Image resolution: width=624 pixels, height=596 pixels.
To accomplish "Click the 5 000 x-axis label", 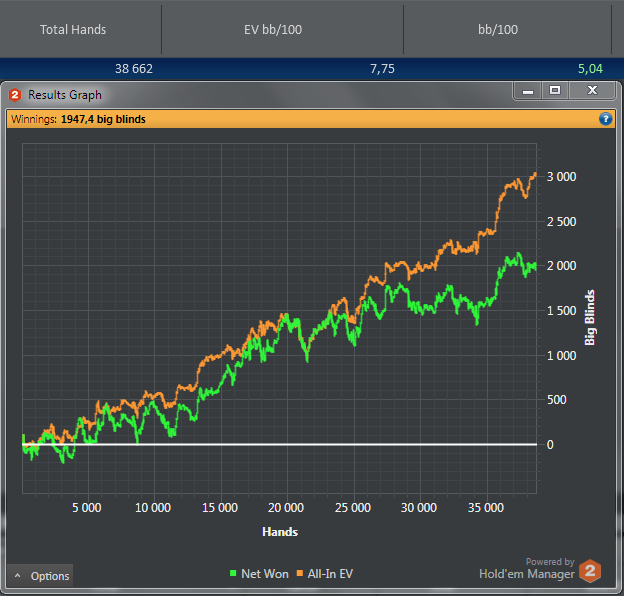I will coord(86,508).
